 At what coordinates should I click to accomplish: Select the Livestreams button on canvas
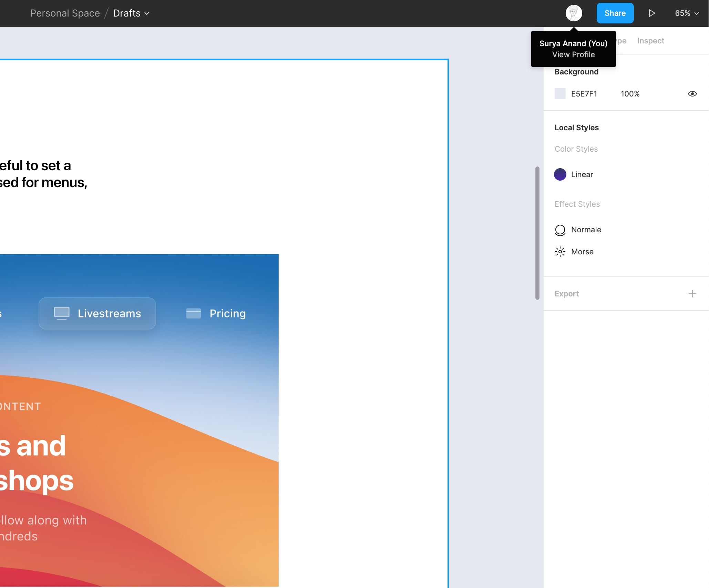97,313
